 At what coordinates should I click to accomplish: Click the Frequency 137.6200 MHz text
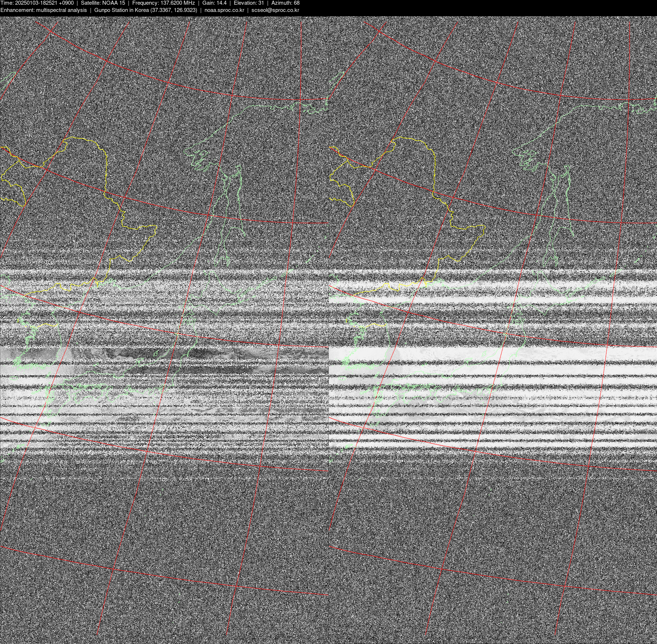(163, 3)
